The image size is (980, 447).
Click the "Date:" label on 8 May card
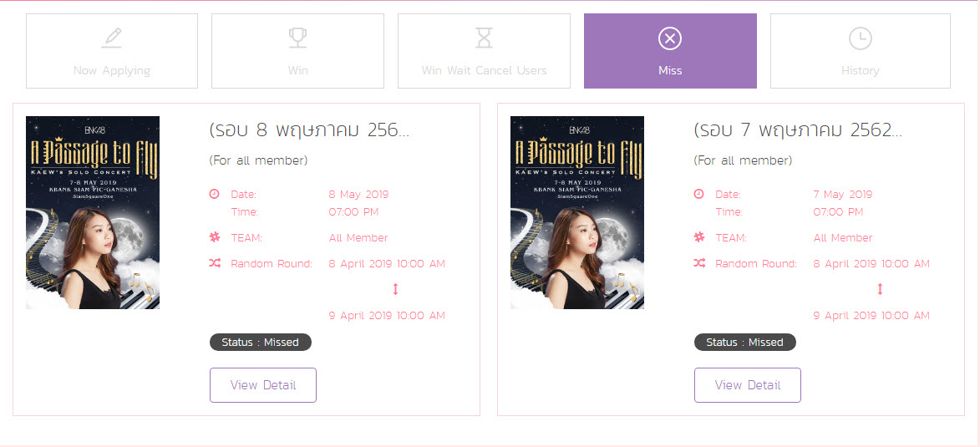click(x=244, y=195)
